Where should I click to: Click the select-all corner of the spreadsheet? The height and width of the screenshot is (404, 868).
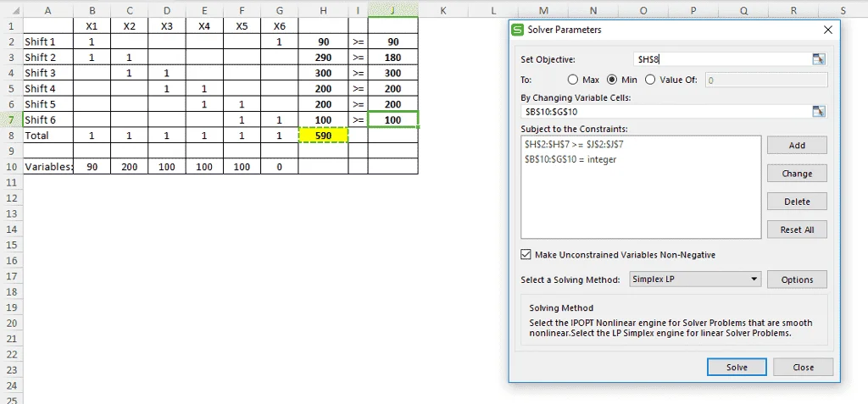point(12,10)
